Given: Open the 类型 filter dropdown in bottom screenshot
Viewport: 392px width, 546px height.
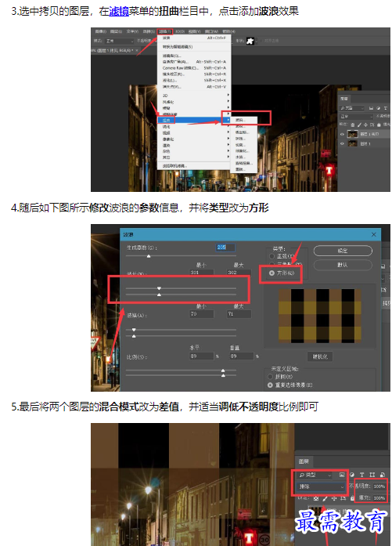Looking at the screenshot, I should (x=316, y=475).
